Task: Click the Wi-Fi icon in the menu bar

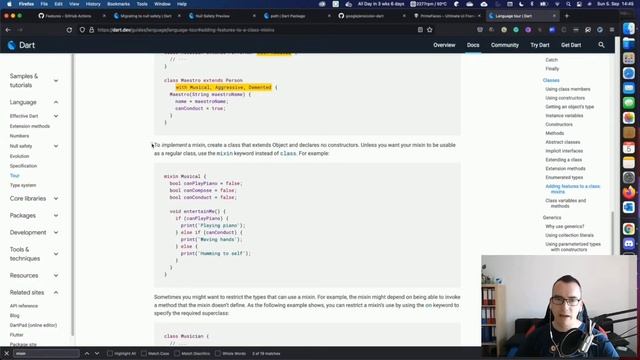Action: click(557, 4)
